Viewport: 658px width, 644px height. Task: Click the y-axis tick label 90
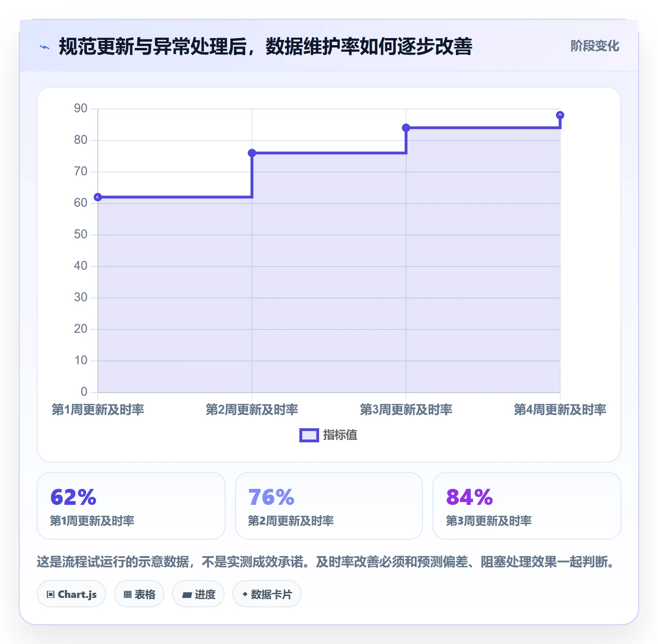81,109
